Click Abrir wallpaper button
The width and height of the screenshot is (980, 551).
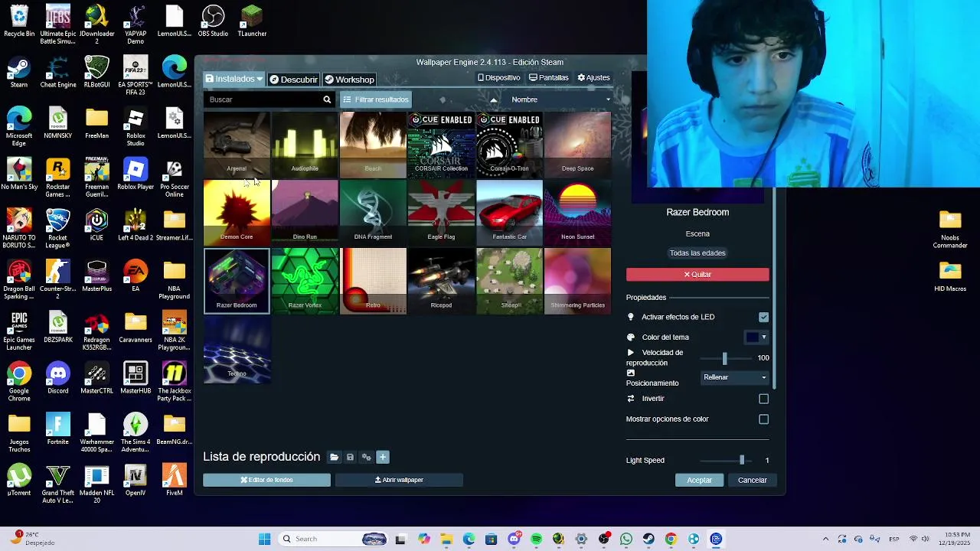pyautogui.click(x=399, y=480)
